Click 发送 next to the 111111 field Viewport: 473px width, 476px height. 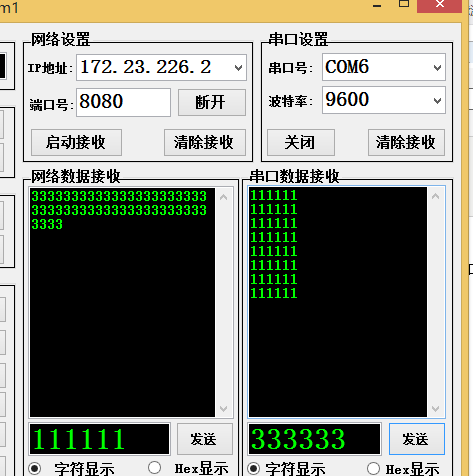coord(205,439)
